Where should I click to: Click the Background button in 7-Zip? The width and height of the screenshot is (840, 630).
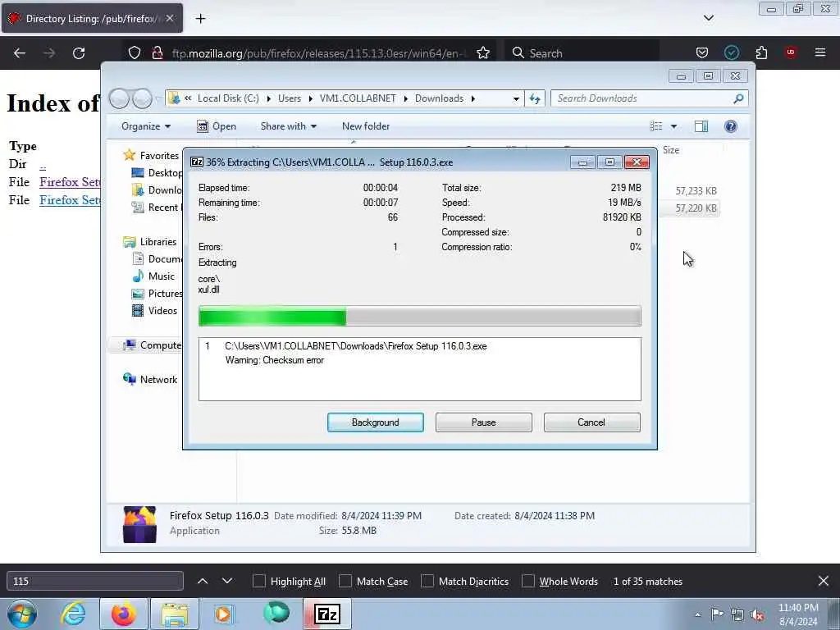tap(376, 422)
